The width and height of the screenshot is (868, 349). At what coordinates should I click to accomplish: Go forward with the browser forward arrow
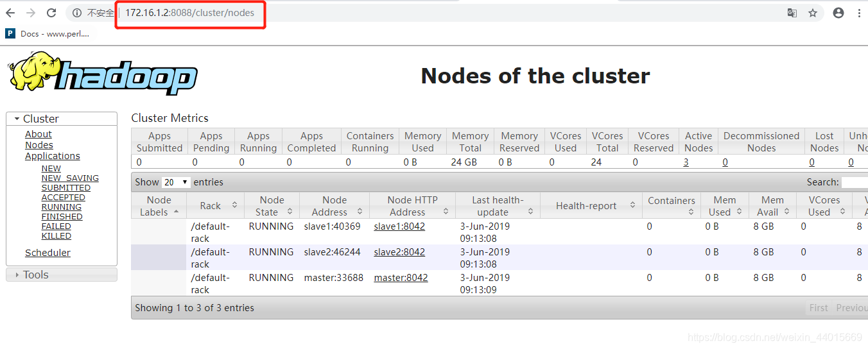31,13
